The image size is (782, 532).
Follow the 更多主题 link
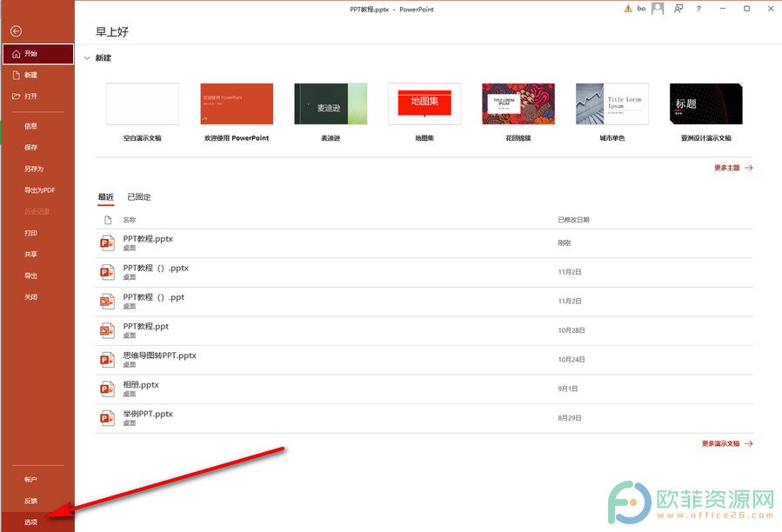pyautogui.click(x=733, y=168)
